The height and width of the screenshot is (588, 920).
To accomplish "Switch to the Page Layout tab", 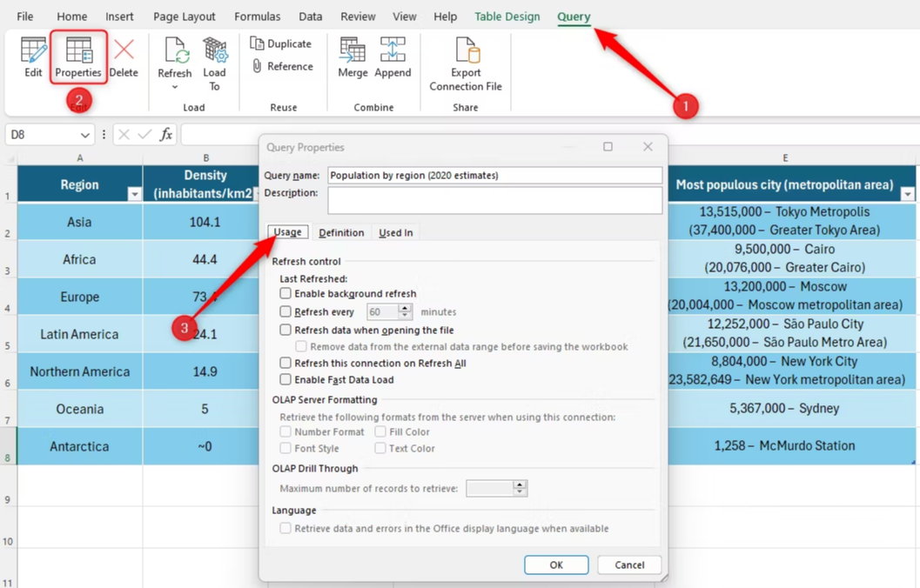I will pyautogui.click(x=185, y=17).
